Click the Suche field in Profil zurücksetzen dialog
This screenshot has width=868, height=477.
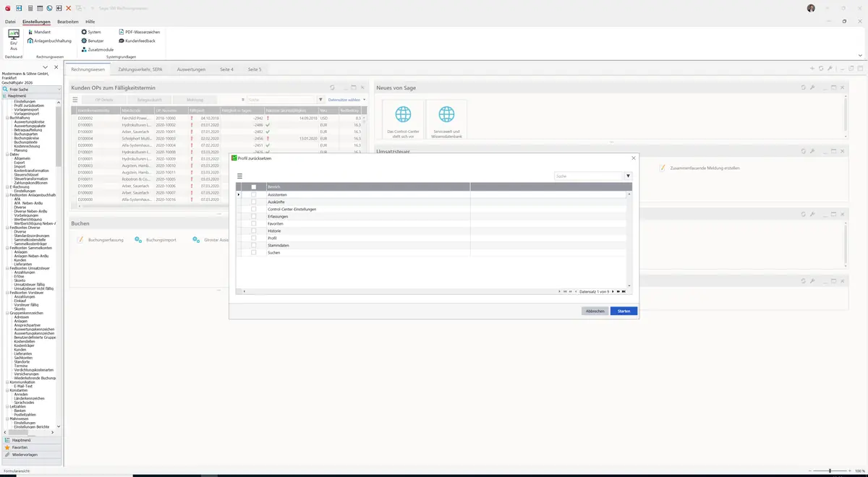point(588,176)
